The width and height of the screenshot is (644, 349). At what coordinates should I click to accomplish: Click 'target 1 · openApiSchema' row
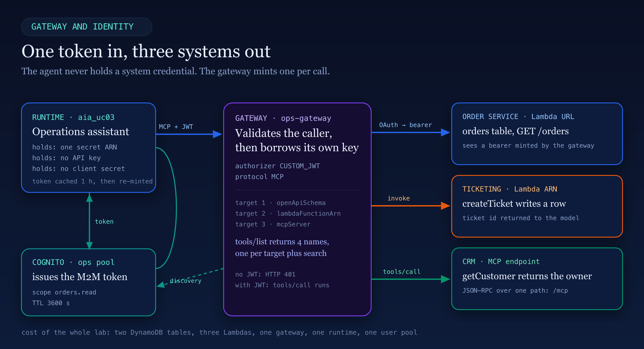pos(280,203)
